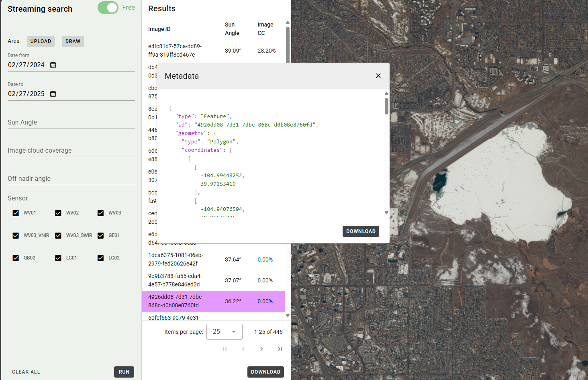The image size is (588, 380).
Task: Close the Metadata dialog
Action: point(378,76)
